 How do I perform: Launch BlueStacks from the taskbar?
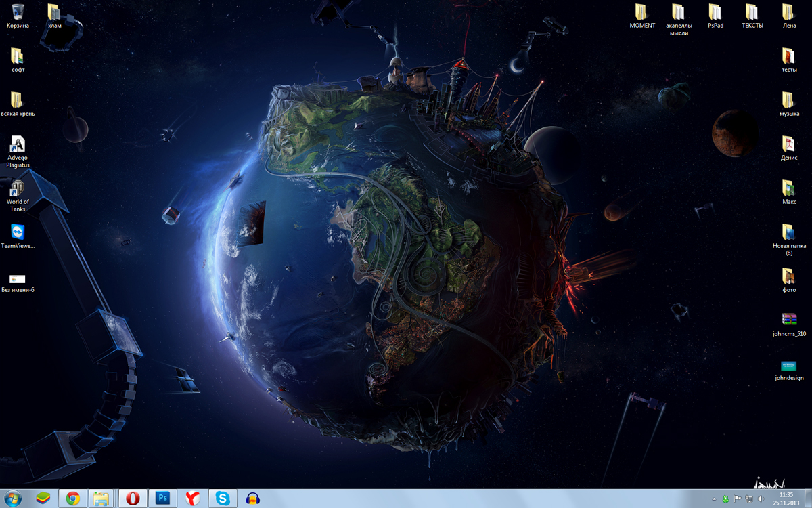click(x=43, y=499)
